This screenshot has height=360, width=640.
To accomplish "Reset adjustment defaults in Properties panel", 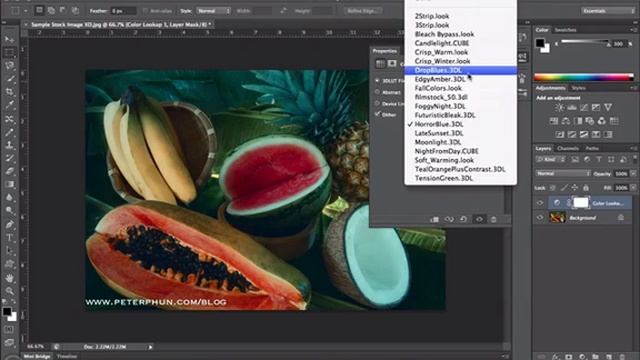I will pos(463,220).
